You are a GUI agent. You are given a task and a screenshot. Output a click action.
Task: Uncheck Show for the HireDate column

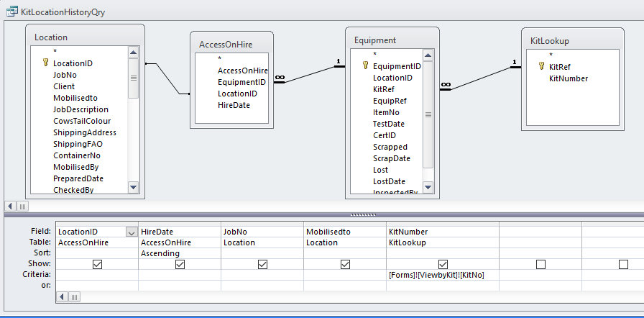[x=180, y=265]
